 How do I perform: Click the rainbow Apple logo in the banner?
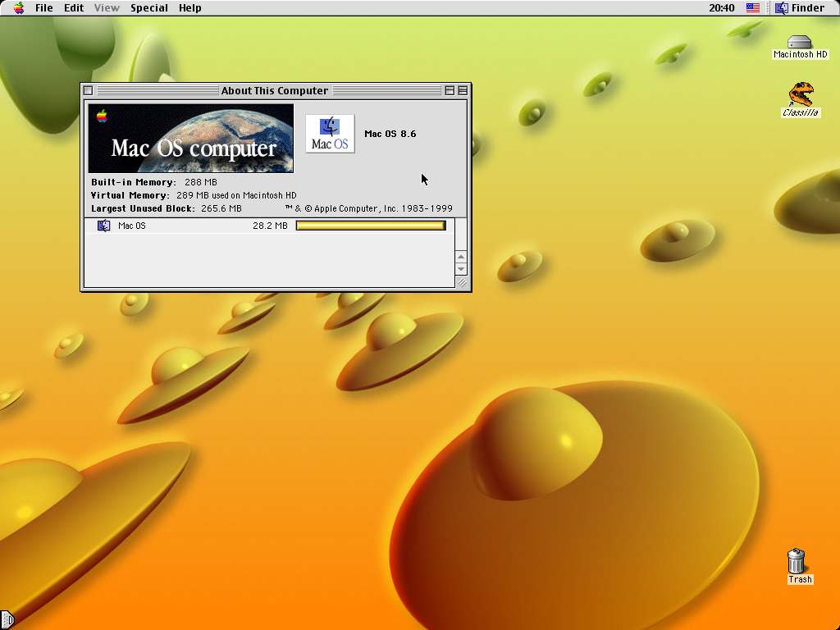(x=102, y=116)
